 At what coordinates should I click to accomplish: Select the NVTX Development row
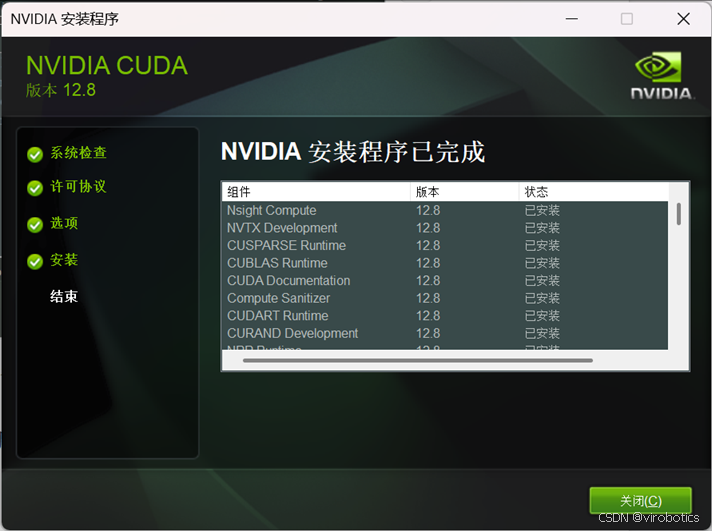445,228
